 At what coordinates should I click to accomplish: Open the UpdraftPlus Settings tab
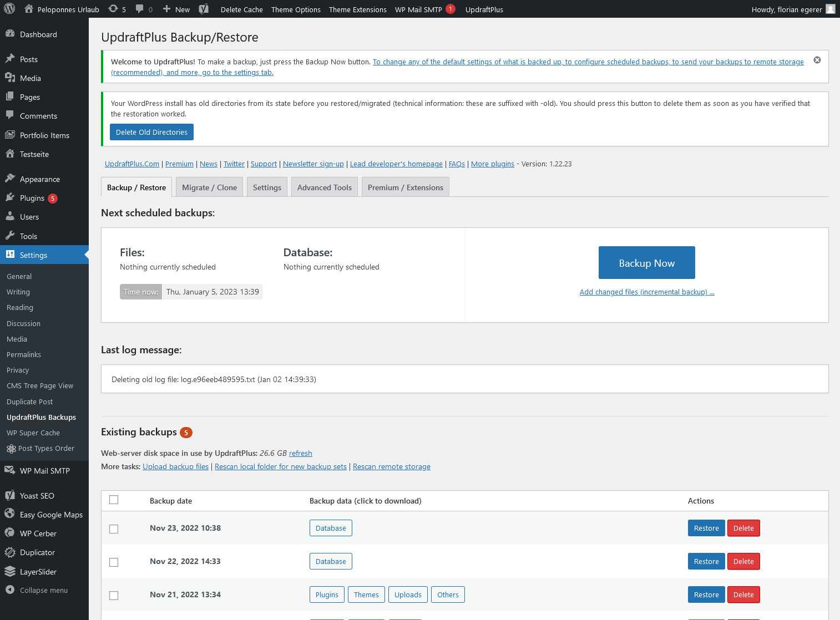point(267,187)
